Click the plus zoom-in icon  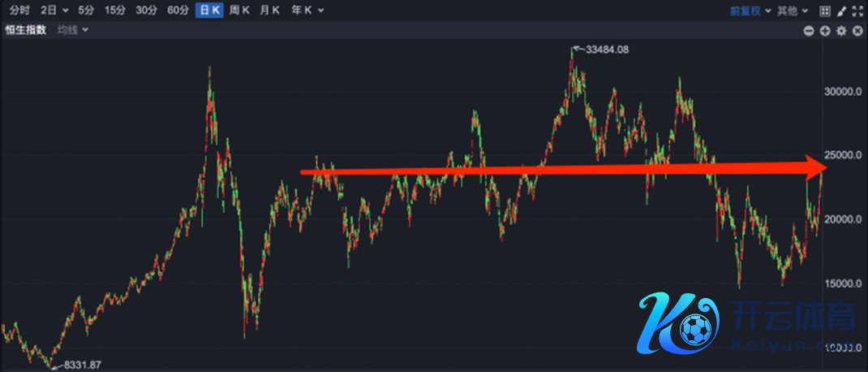tap(825, 31)
